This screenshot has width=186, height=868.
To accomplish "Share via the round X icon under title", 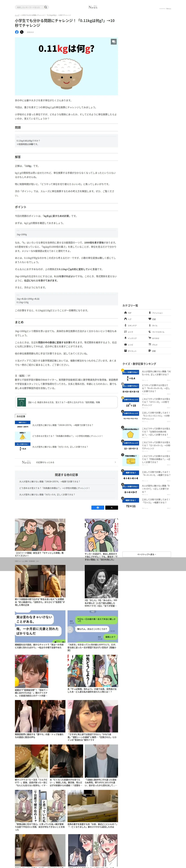I will 22,32.
